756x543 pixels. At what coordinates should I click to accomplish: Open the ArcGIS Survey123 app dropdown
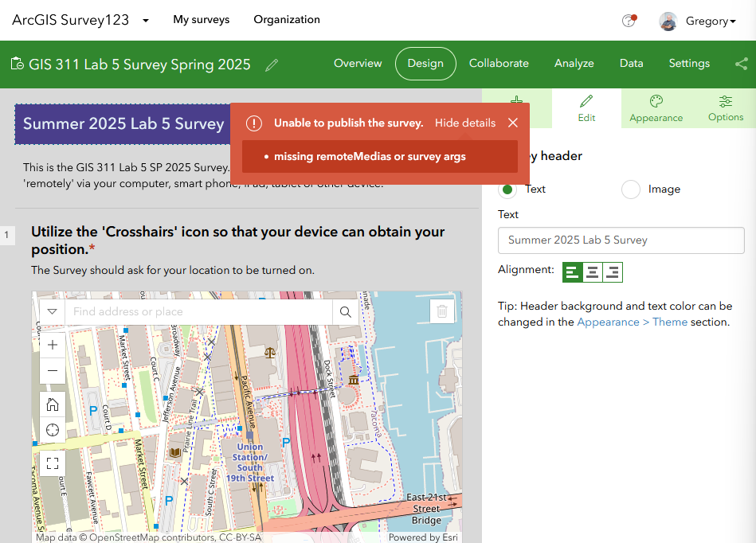tap(145, 19)
